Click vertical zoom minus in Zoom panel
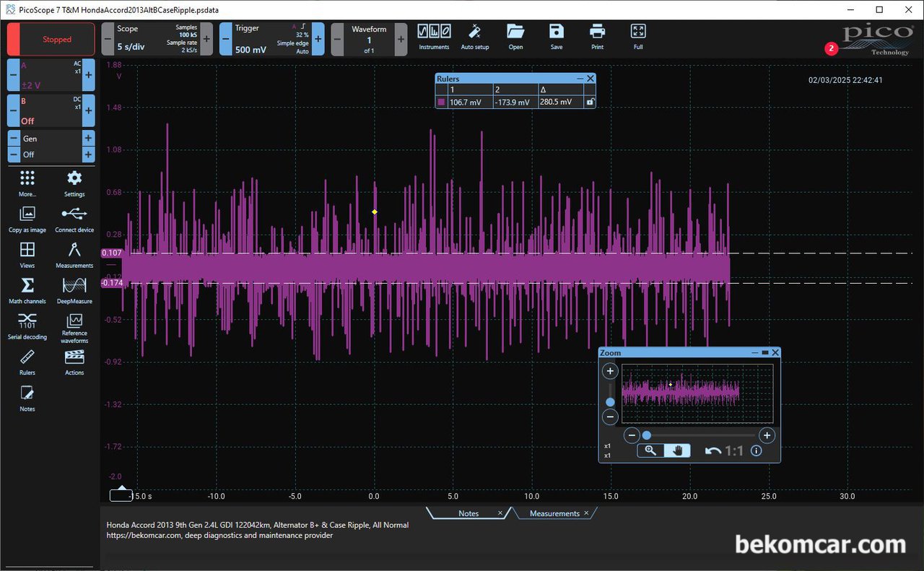 click(610, 417)
